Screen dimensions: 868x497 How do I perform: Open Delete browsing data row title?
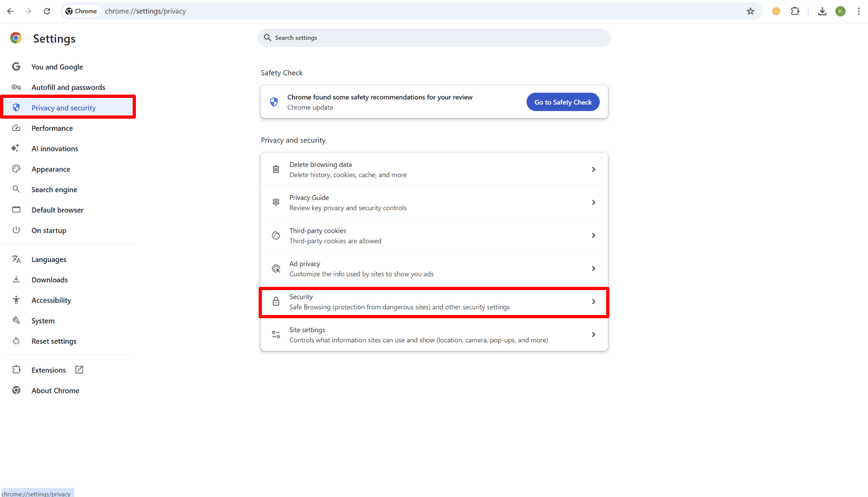pyautogui.click(x=320, y=164)
